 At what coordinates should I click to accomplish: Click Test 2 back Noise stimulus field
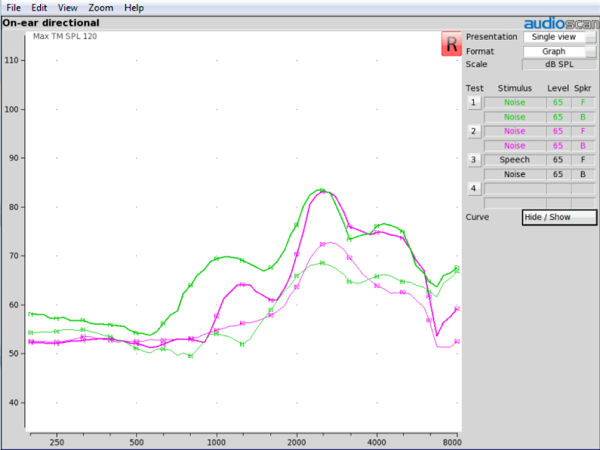(x=515, y=146)
